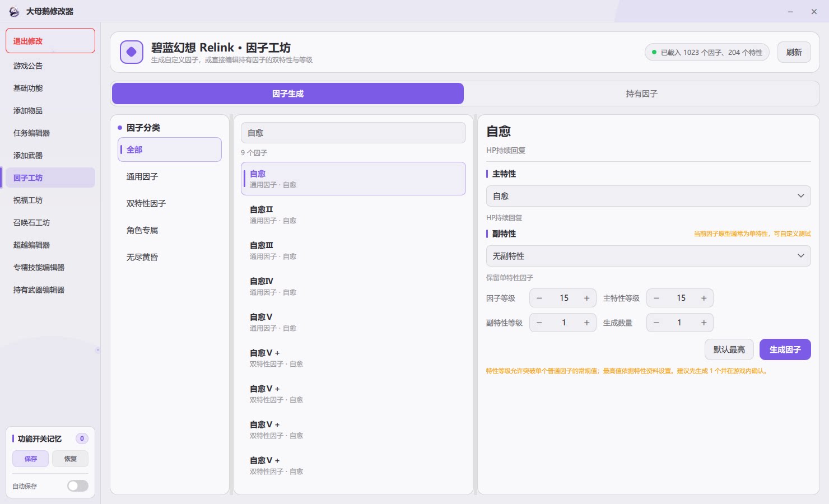The width and height of the screenshot is (829, 504).
Task: Click the factor search field containing 自愈
Action: [353, 133]
